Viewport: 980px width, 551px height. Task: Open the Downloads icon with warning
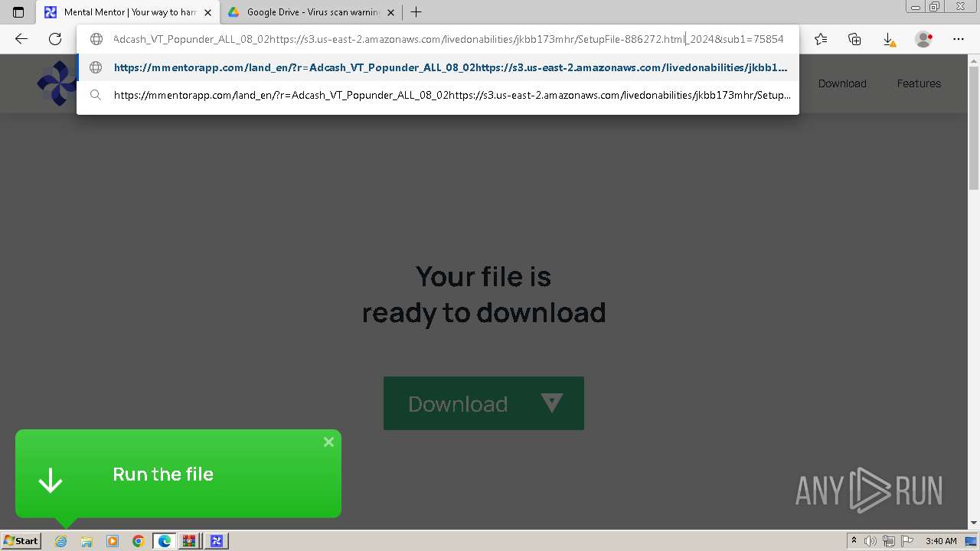(889, 40)
